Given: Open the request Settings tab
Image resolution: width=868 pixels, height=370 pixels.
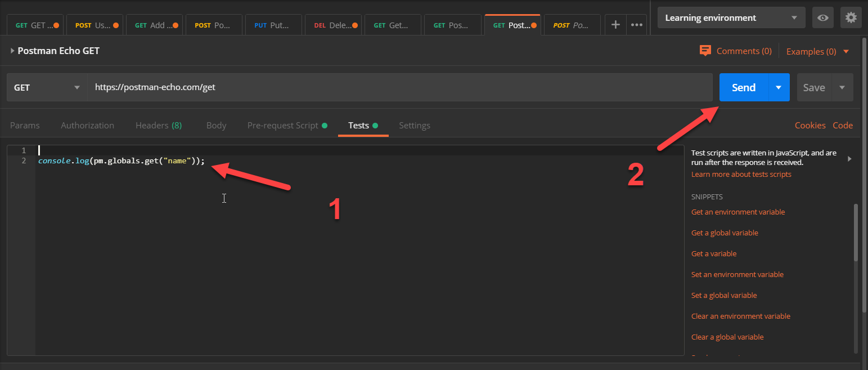Looking at the screenshot, I should (415, 126).
